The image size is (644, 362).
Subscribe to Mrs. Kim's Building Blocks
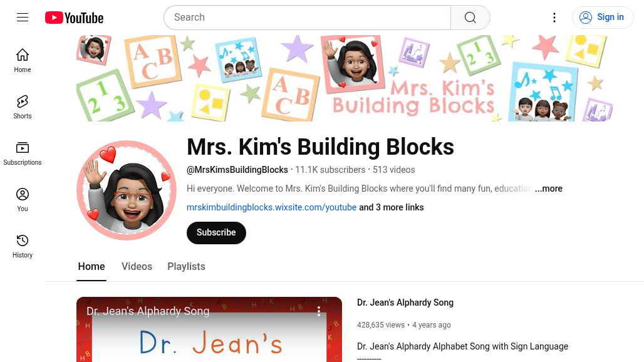click(216, 233)
